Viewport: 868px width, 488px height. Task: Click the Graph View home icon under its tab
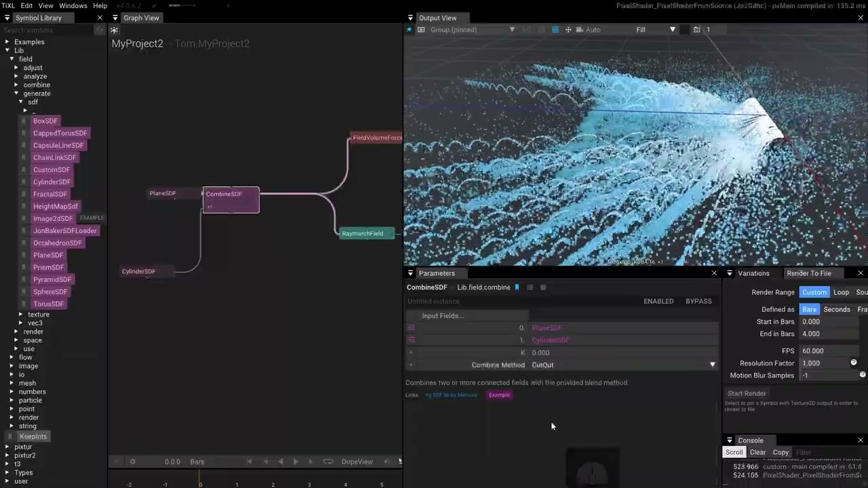point(114,30)
